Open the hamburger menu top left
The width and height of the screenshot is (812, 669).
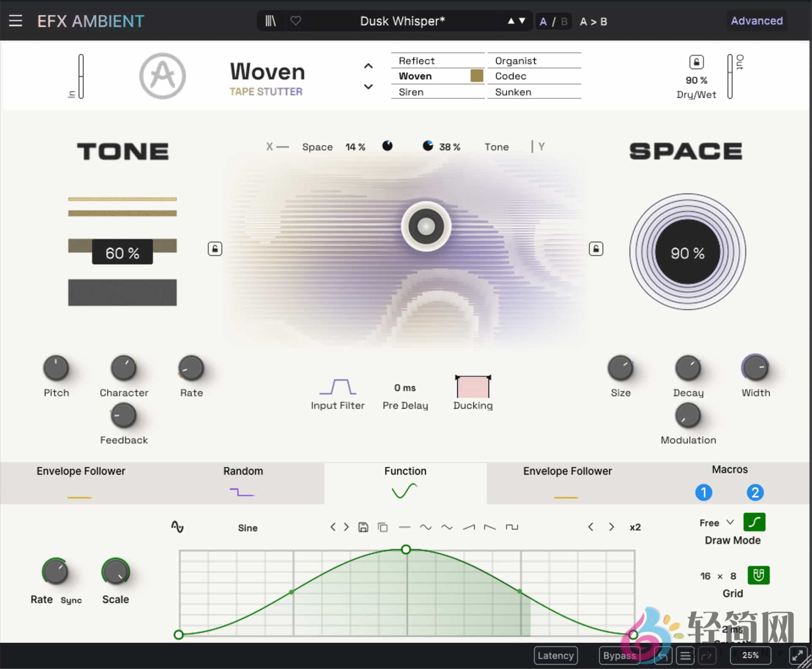(16, 21)
